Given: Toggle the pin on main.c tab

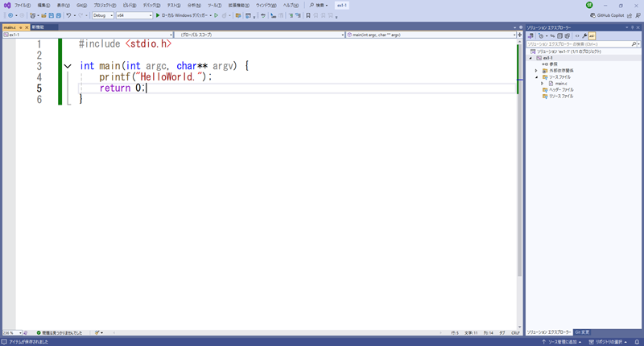Looking at the screenshot, I should click(20, 27).
